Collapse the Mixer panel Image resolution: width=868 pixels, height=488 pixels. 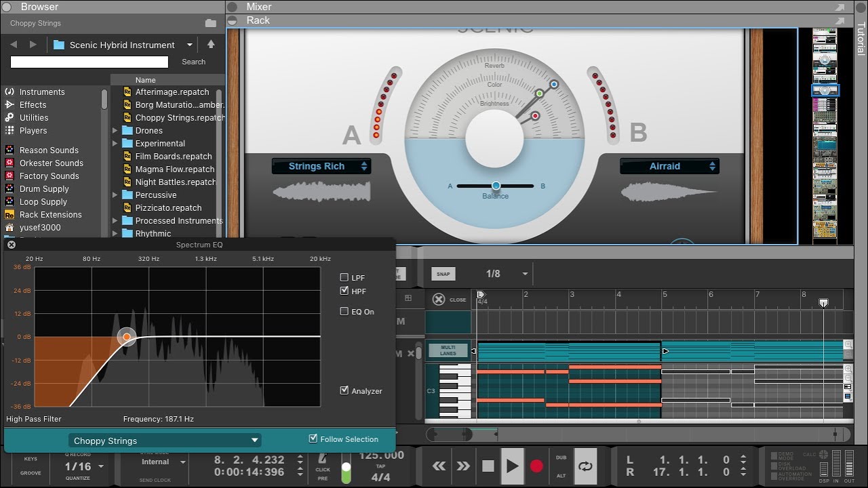pos(233,7)
